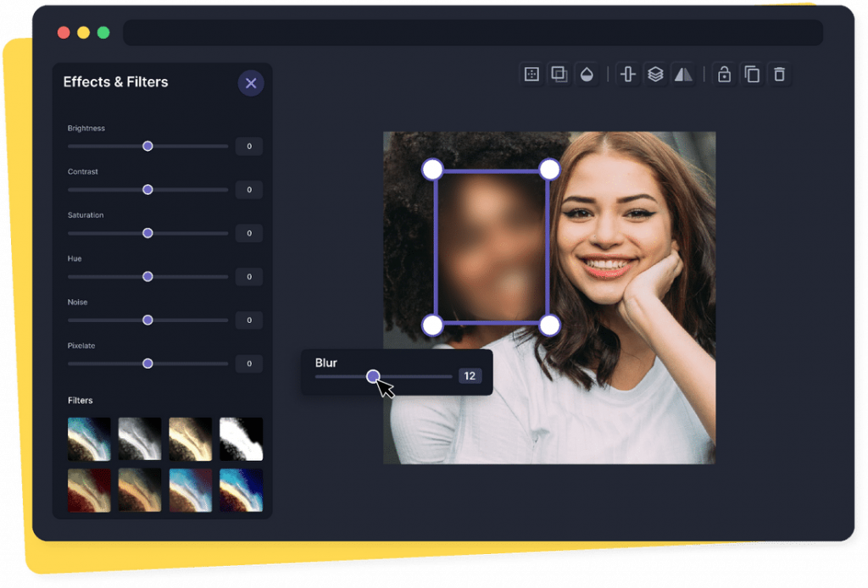Focus the Contrast value field
This screenshot has height=588, width=868.
[249, 190]
